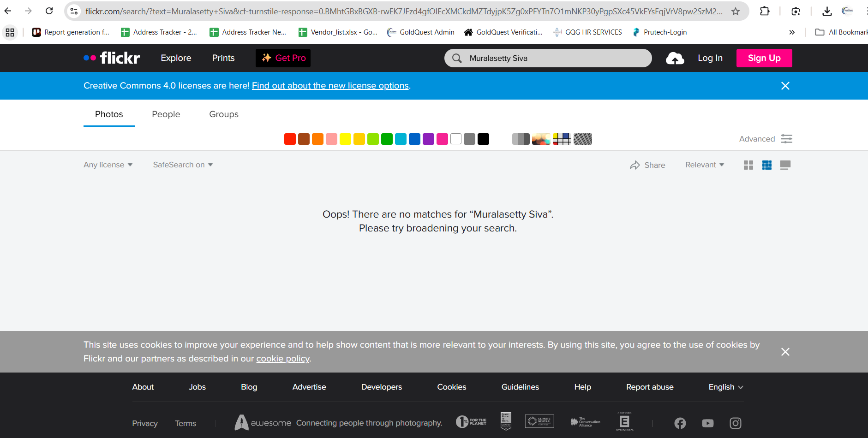
Task: Click the upload cloud icon
Action: tap(675, 58)
